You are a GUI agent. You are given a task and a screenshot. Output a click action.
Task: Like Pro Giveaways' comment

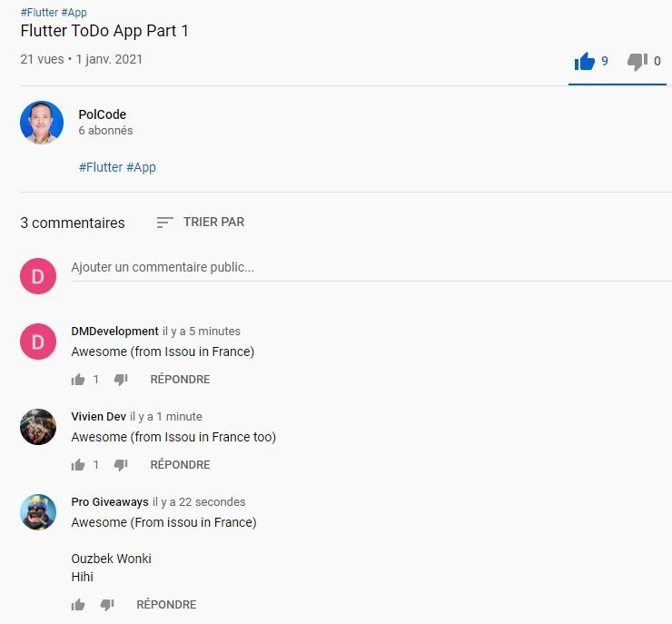click(78, 604)
